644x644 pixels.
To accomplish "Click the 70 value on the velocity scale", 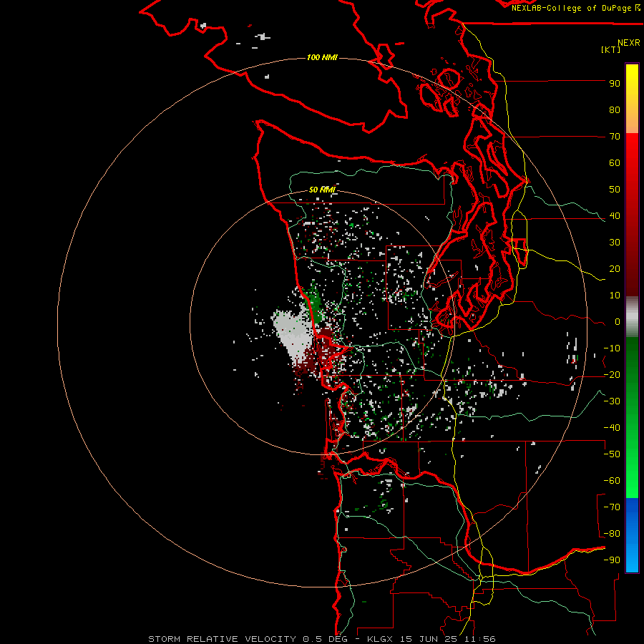I will tap(615, 137).
